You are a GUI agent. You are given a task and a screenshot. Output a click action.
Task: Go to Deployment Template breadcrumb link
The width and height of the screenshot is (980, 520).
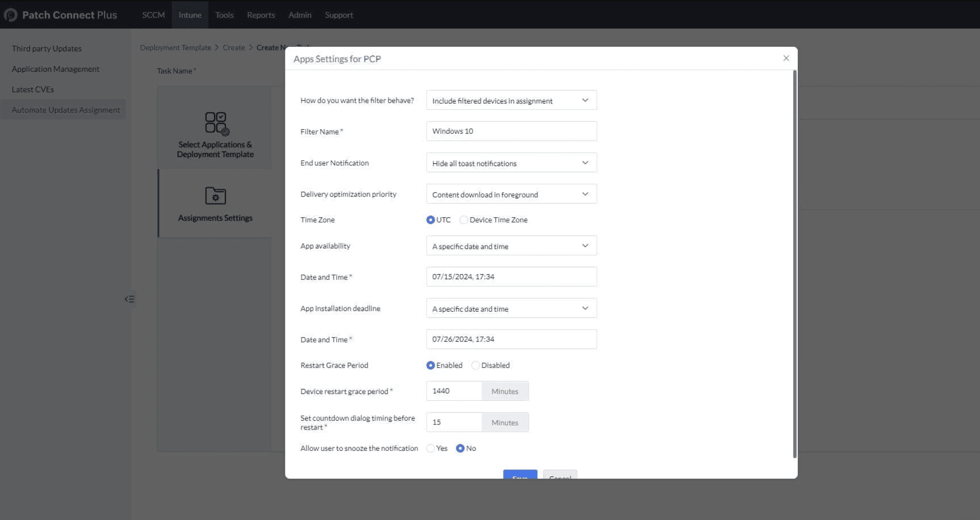coord(175,48)
